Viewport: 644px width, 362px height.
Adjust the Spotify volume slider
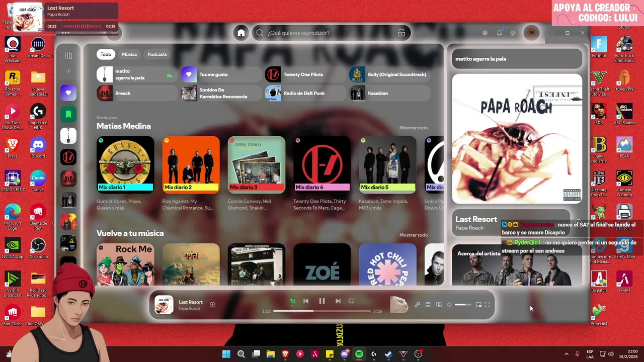463,305
